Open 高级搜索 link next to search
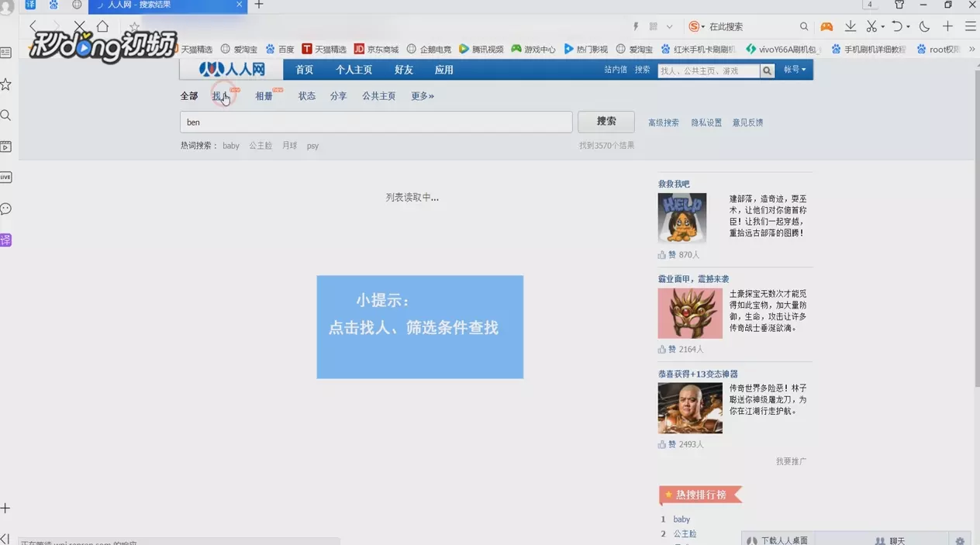This screenshot has height=545, width=980. [x=663, y=122]
